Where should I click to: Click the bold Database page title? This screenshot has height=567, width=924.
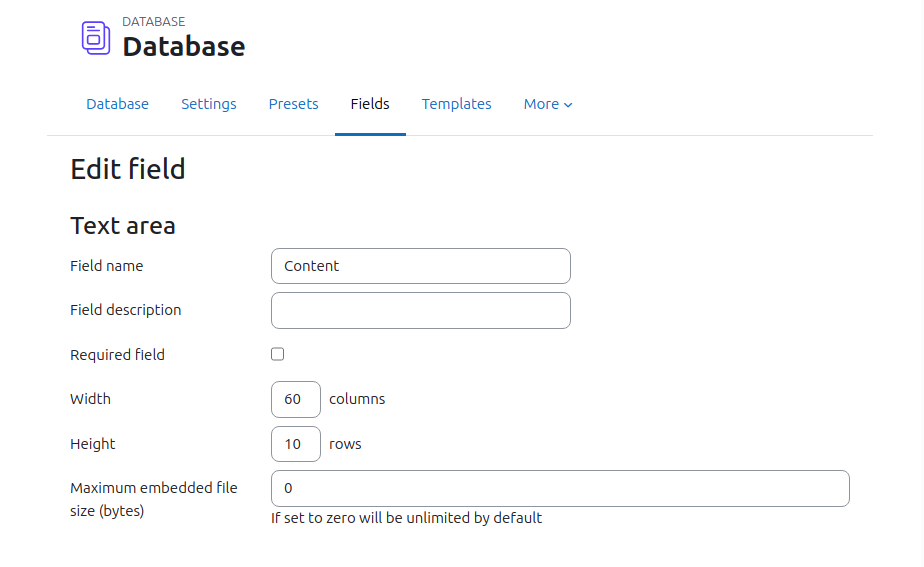pos(184,47)
